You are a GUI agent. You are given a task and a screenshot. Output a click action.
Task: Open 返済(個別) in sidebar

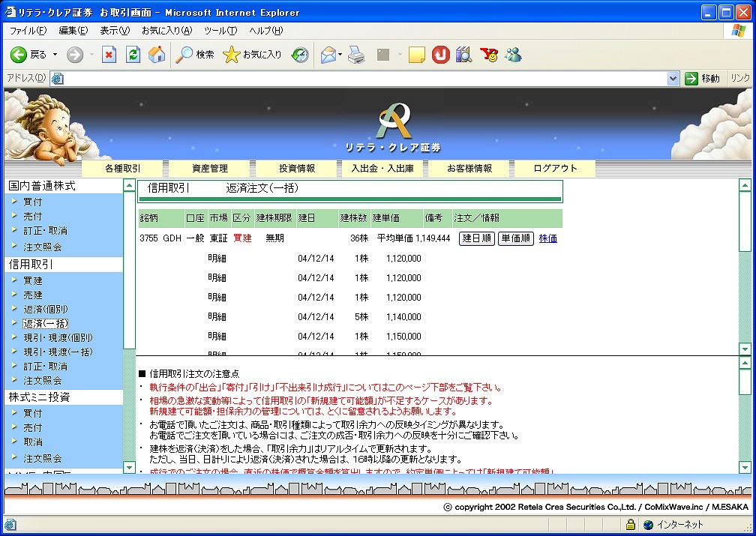pyautogui.click(x=46, y=309)
